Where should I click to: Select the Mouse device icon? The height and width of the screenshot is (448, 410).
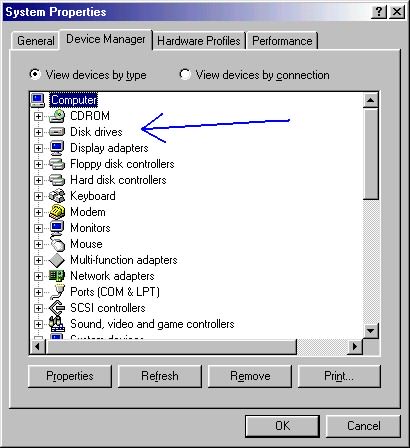tap(57, 244)
